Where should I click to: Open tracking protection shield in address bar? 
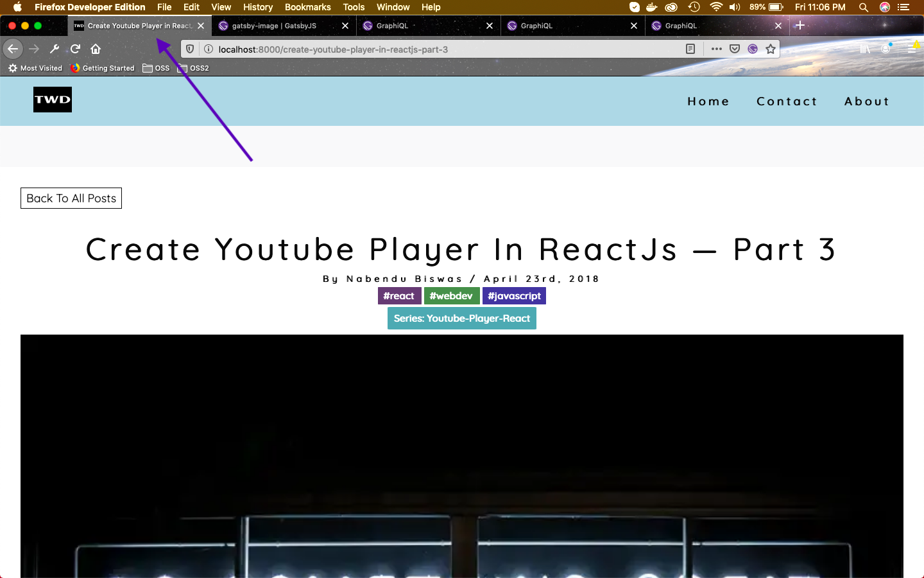[190, 49]
